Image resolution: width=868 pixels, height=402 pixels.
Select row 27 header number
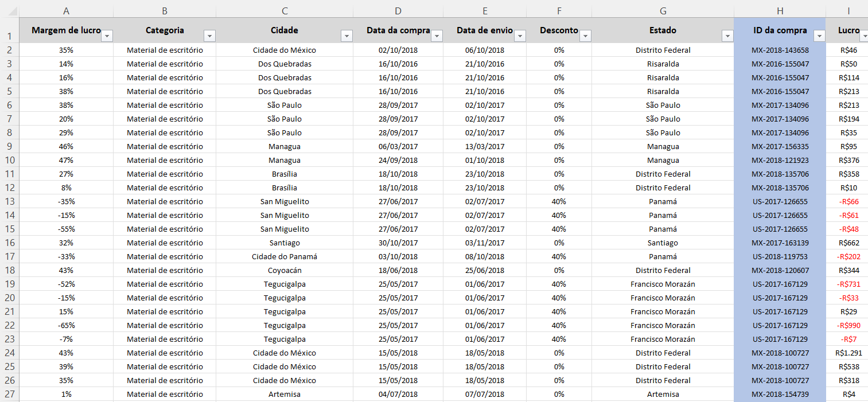(x=10, y=394)
